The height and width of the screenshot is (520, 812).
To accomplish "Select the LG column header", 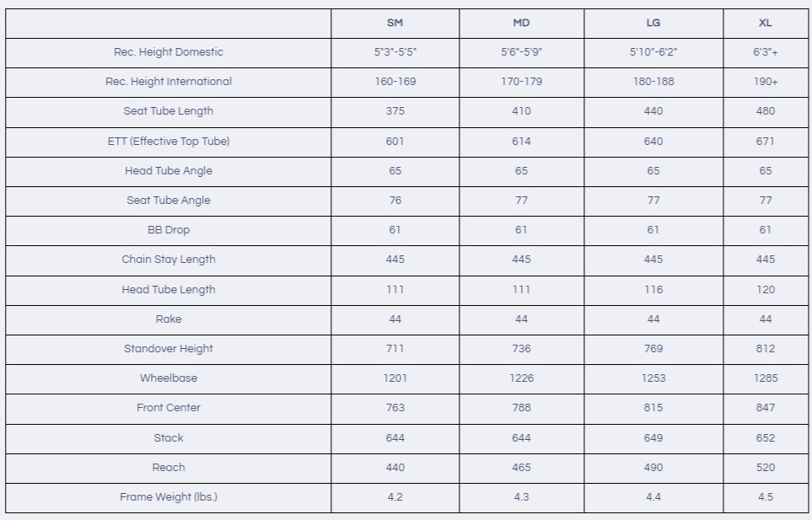I will point(653,23).
